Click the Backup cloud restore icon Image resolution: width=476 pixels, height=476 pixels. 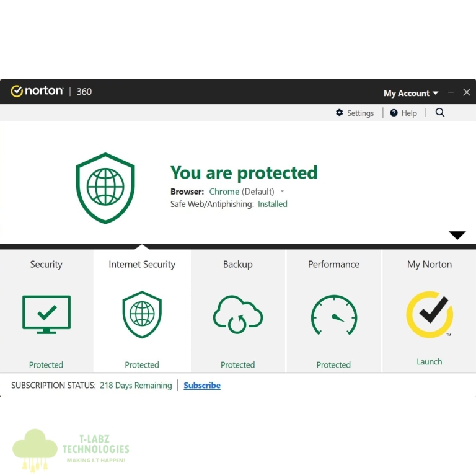pyautogui.click(x=238, y=314)
